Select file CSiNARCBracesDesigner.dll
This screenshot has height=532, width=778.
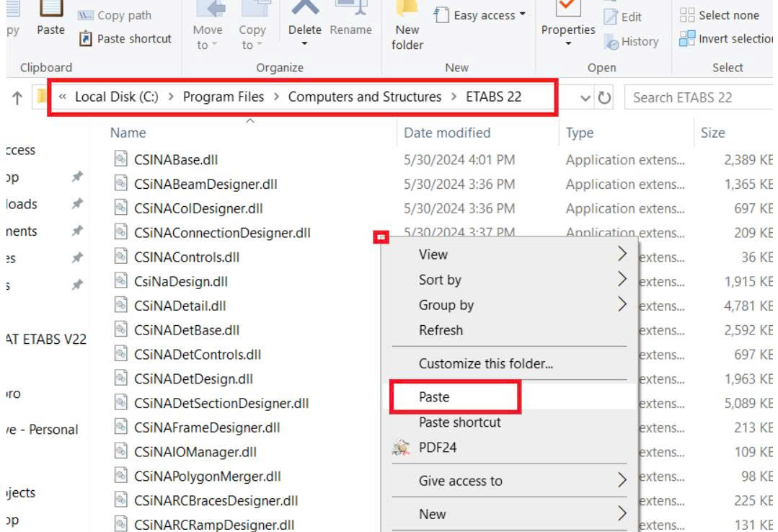tap(216, 500)
